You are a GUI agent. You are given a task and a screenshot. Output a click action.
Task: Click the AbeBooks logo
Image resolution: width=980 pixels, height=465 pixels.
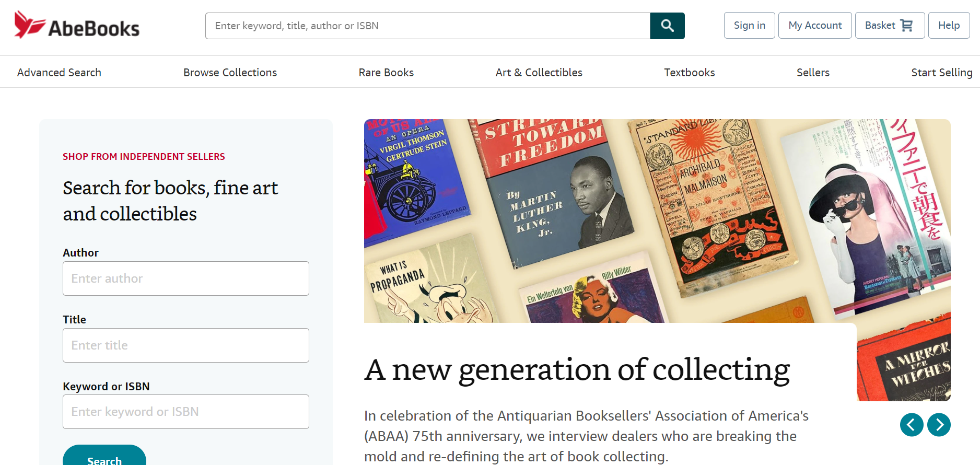coord(77,25)
